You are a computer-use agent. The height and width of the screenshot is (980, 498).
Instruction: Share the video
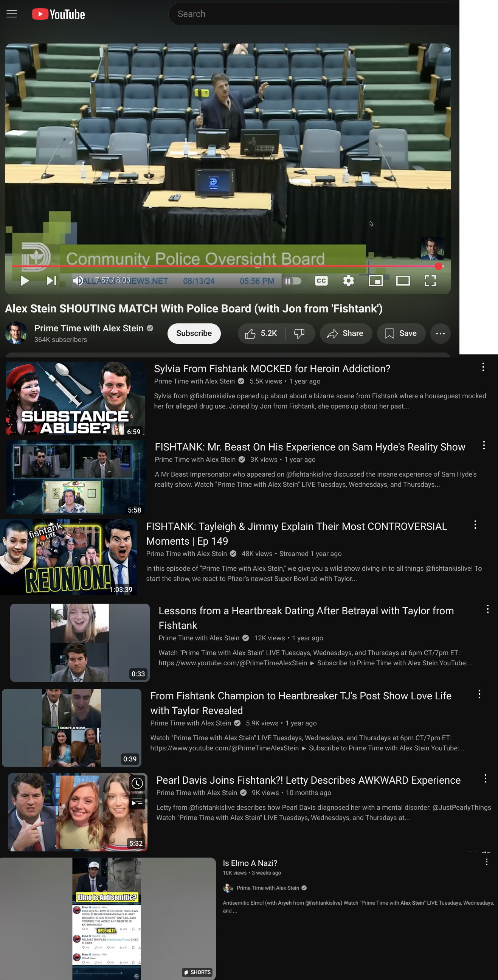(346, 334)
